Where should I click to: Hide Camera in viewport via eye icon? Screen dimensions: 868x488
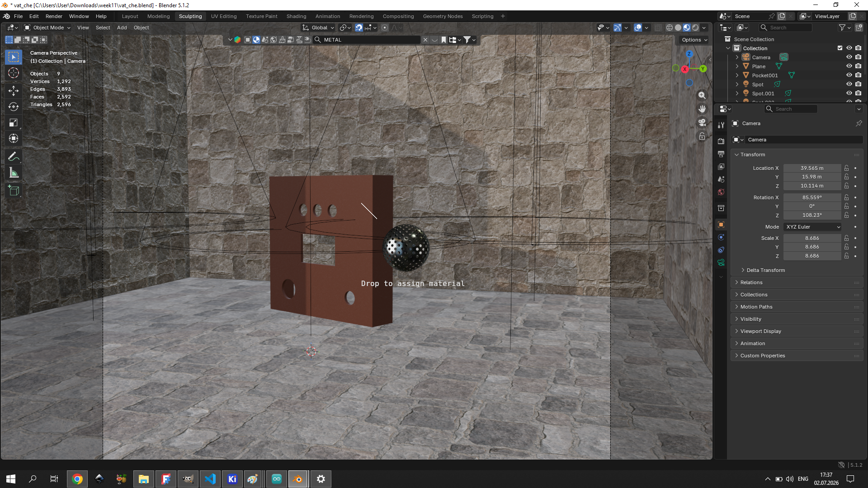point(849,57)
